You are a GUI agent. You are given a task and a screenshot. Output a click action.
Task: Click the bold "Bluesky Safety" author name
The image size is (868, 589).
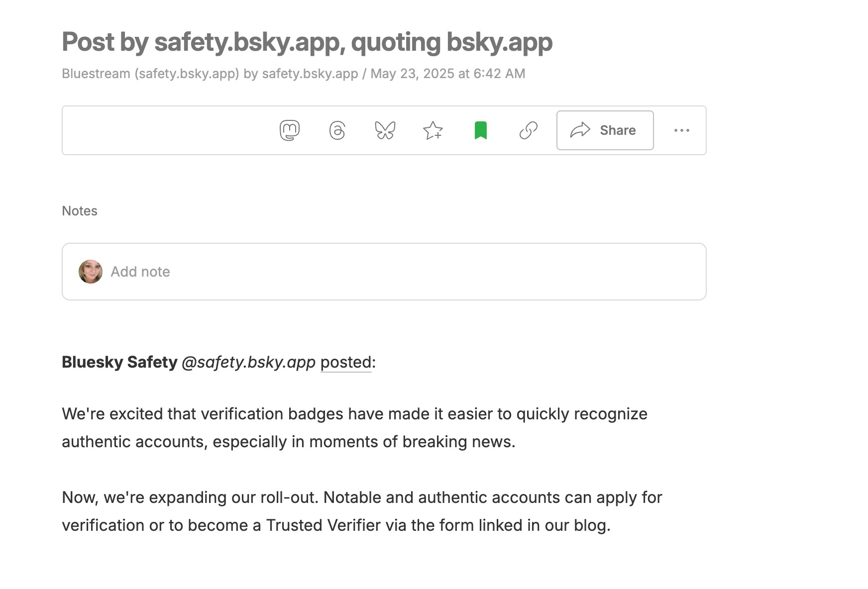tap(119, 362)
